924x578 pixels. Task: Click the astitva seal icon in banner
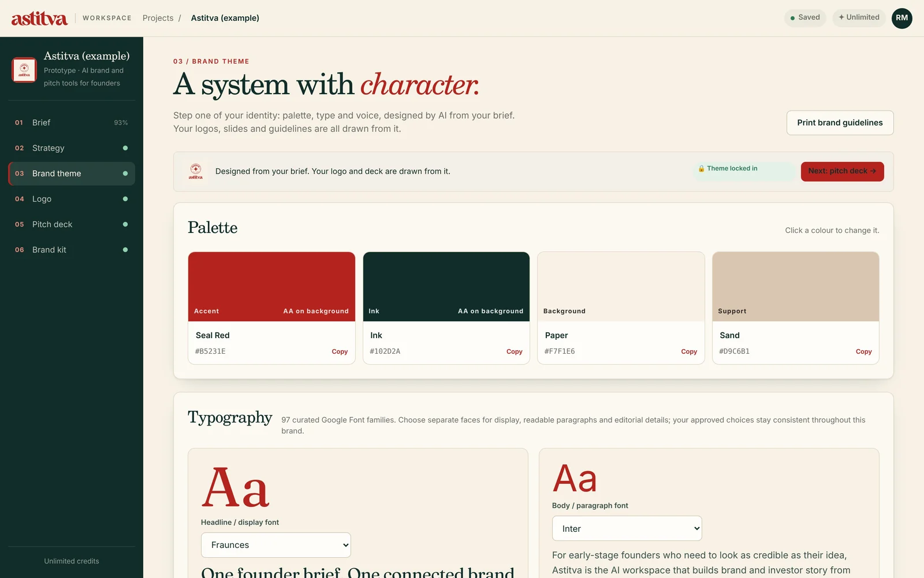[x=196, y=171]
